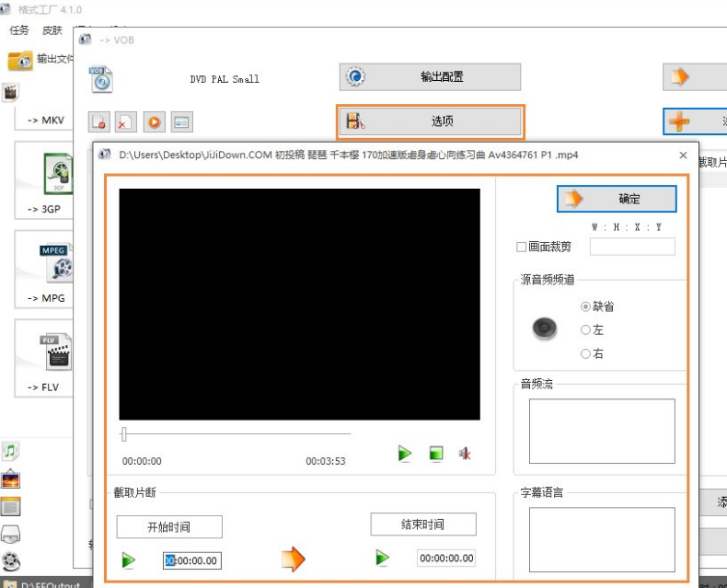Click the end time input field
727x588 pixels.
pyautogui.click(x=446, y=559)
